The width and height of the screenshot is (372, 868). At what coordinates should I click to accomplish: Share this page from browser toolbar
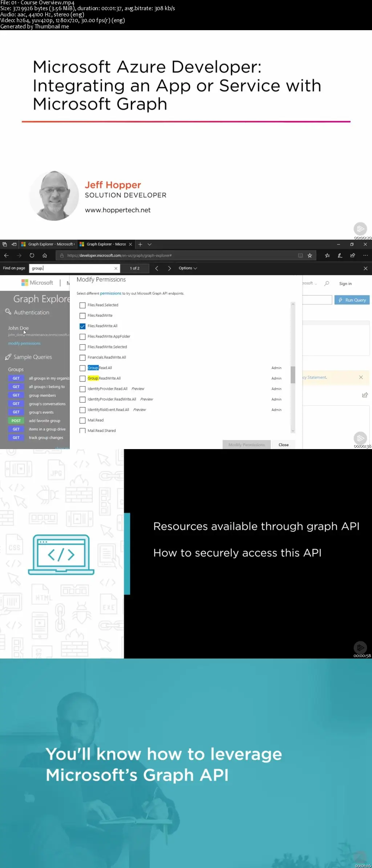coord(352,255)
